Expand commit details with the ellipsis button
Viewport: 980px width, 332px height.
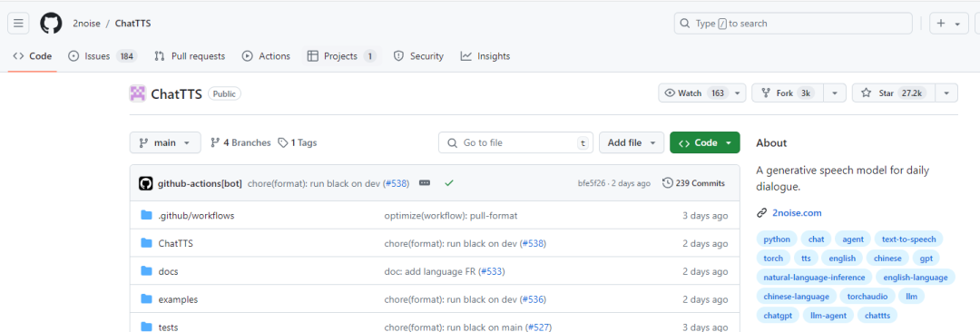[x=425, y=183]
